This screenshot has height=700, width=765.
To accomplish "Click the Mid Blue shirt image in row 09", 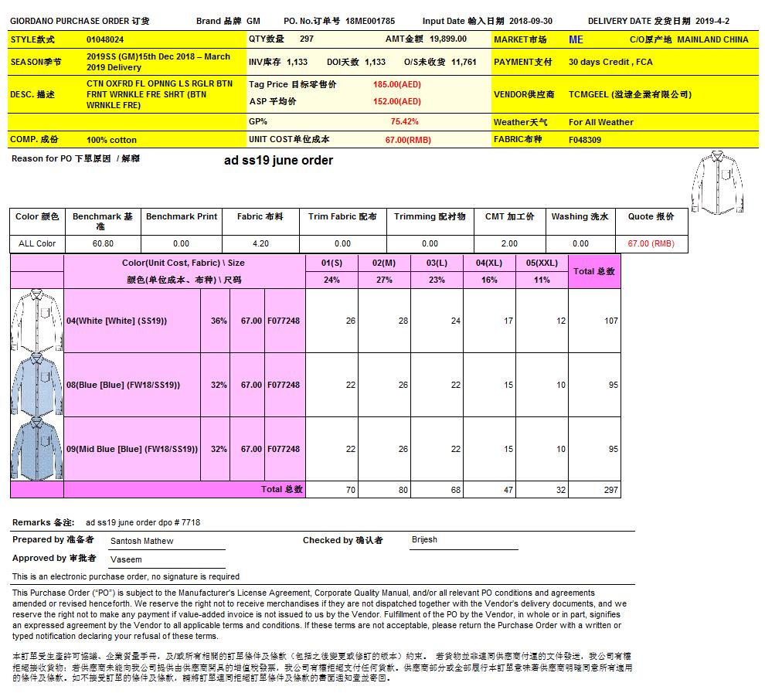I will coord(36,449).
